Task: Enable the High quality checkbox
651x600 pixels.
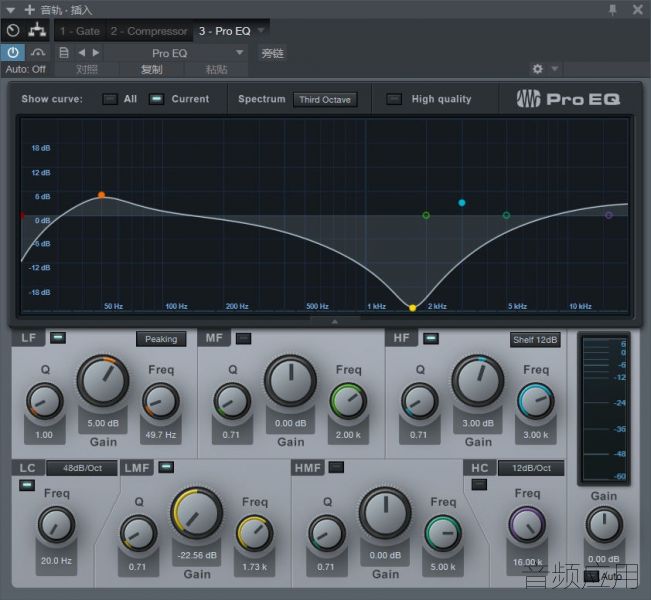Action: [394, 99]
